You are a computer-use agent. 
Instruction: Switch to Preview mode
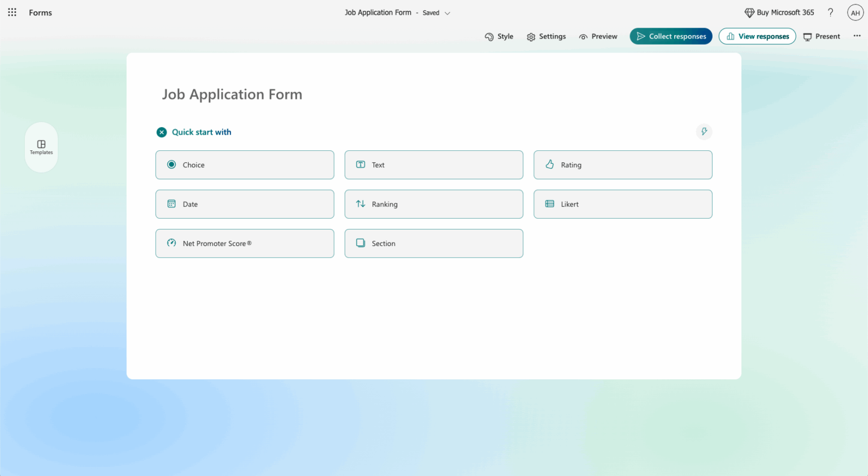click(598, 36)
